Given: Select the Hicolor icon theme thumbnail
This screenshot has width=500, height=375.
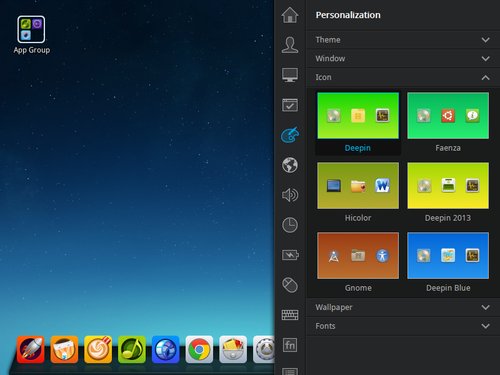Looking at the screenshot, I should [x=358, y=186].
